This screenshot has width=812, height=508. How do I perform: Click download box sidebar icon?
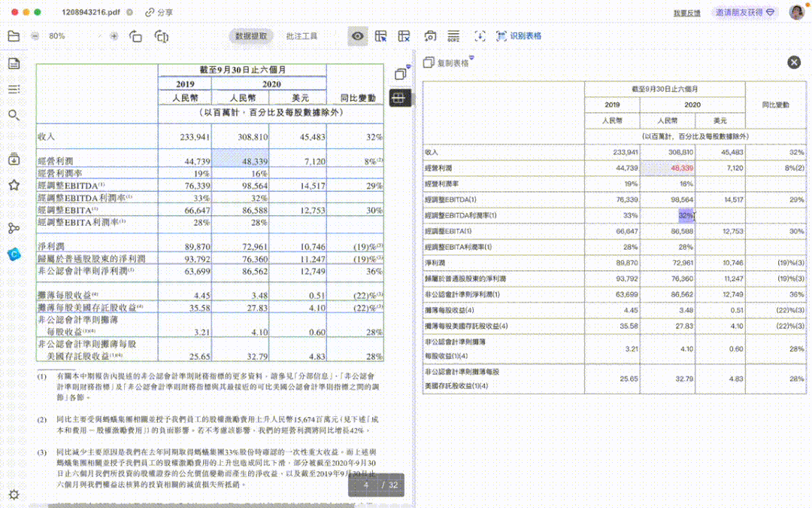coord(14,159)
